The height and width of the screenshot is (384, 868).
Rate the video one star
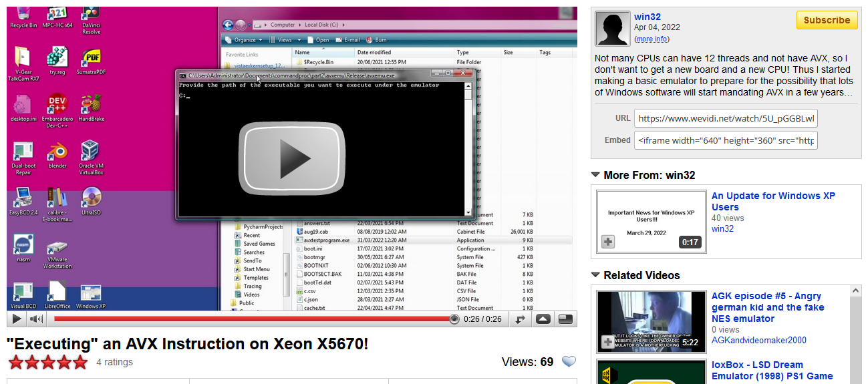16,363
